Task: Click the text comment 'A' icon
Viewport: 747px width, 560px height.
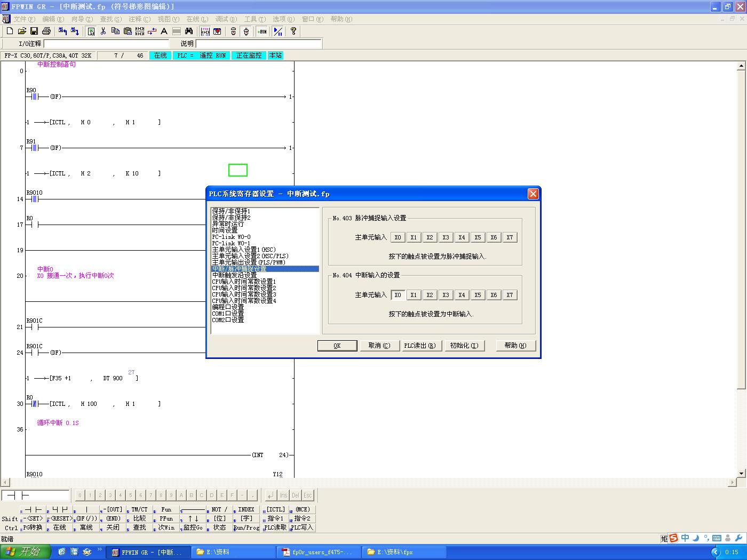Action: (164, 31)
